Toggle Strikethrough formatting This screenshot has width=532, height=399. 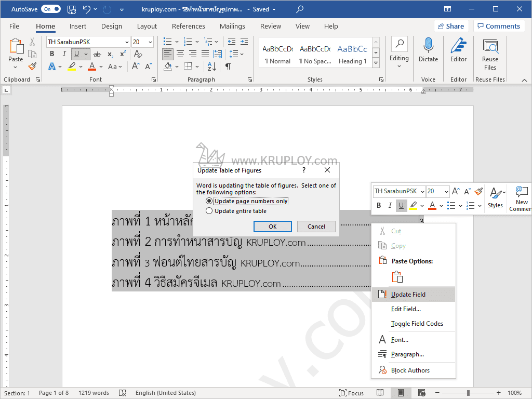click(97, 54)
